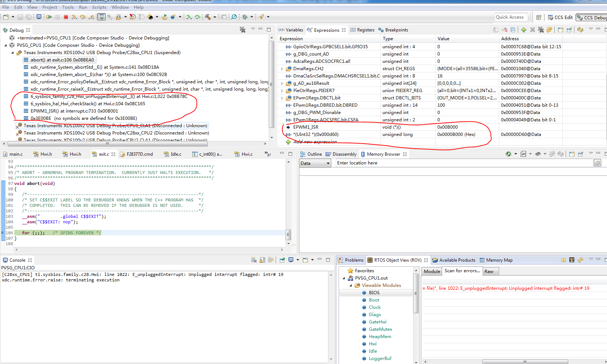Screen dimensions: 607x364
Task: Click the Open Console monitor icon in toolbar
Action: point(39,17)
